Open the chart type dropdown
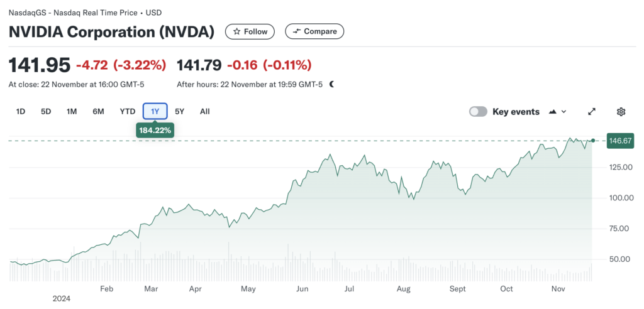Image resolution: width=644 pixels, height=309 pixels. pyautogui.click(x=557, y=112)
